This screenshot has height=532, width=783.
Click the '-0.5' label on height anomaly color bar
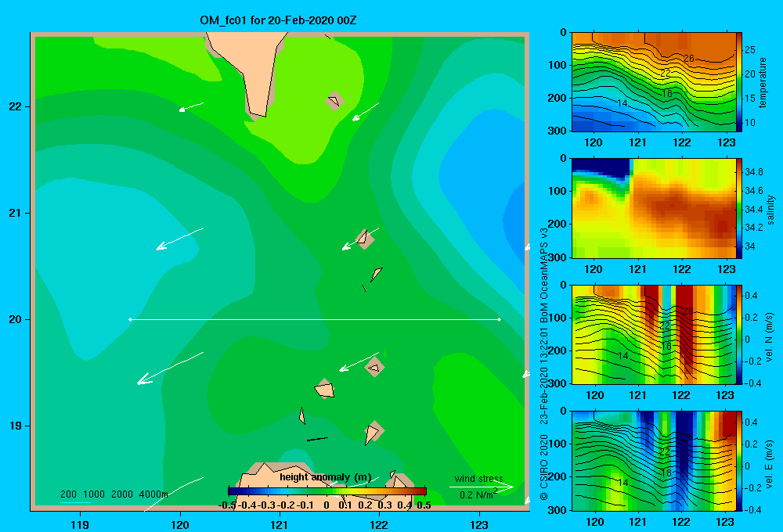point(227,505)
